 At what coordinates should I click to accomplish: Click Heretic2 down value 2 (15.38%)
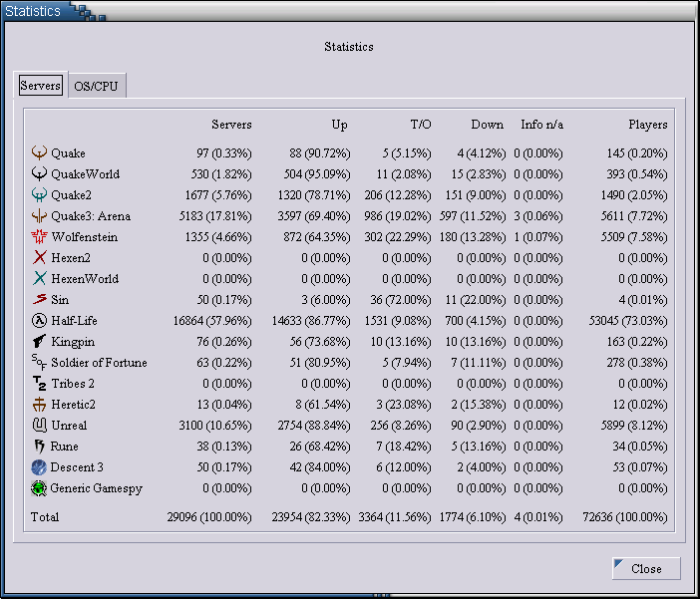click(479, 405)
